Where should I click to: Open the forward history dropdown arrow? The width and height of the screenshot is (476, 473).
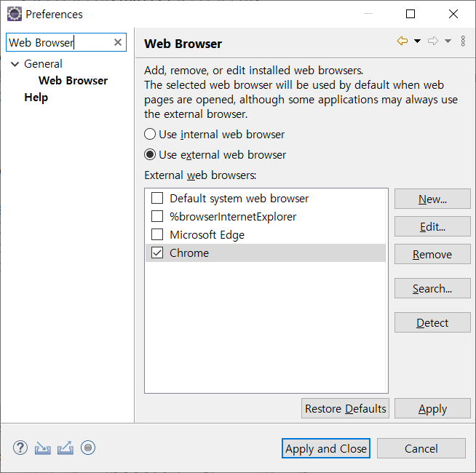click(x=448, y=41)
